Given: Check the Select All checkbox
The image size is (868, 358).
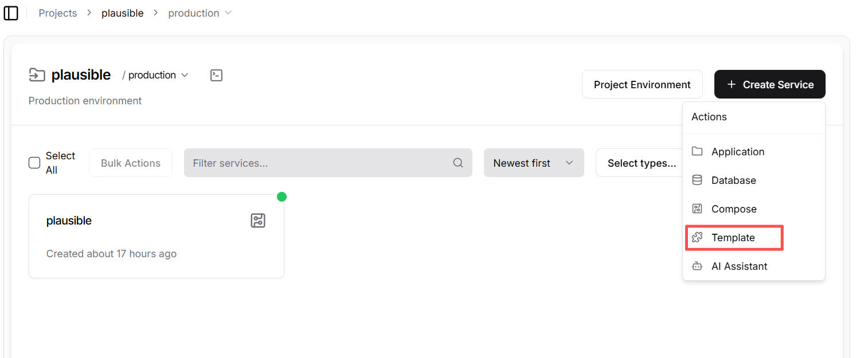Looking at the screenshot, I should 34,163.
